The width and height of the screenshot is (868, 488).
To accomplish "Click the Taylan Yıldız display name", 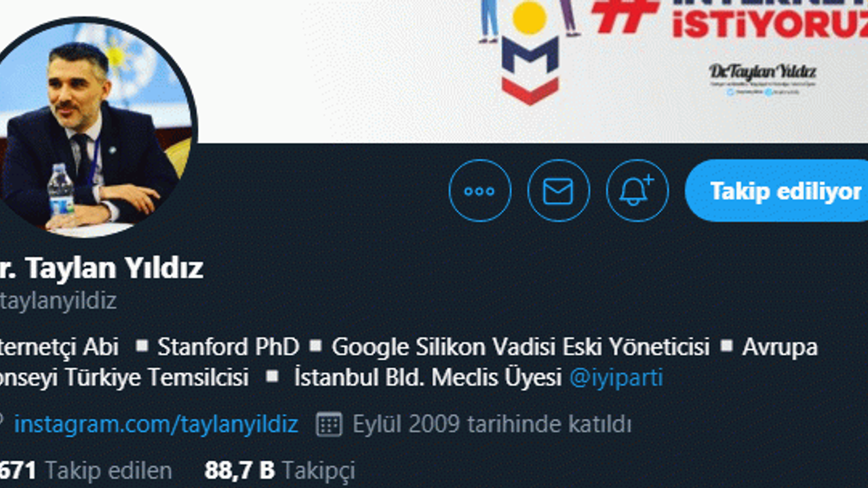I will point(102,268).
